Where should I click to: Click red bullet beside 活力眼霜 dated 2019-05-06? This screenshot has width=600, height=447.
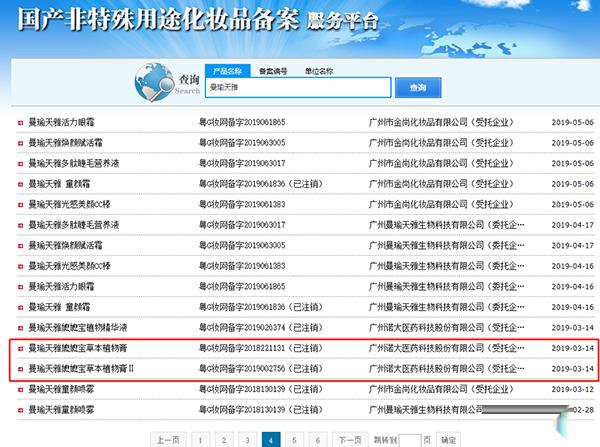(x=21, y=123)
